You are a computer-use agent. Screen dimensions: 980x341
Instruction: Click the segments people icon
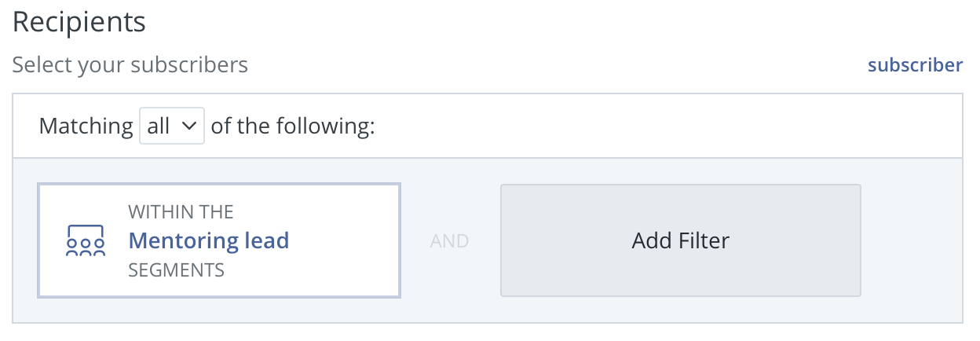[85, 241]
